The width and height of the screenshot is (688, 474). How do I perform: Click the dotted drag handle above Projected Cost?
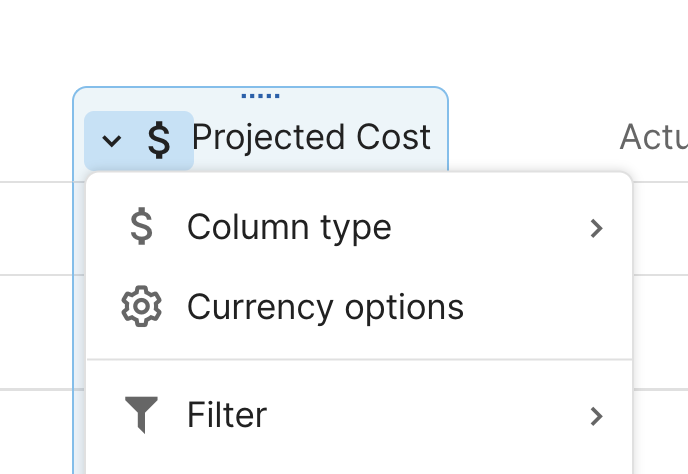260,97
